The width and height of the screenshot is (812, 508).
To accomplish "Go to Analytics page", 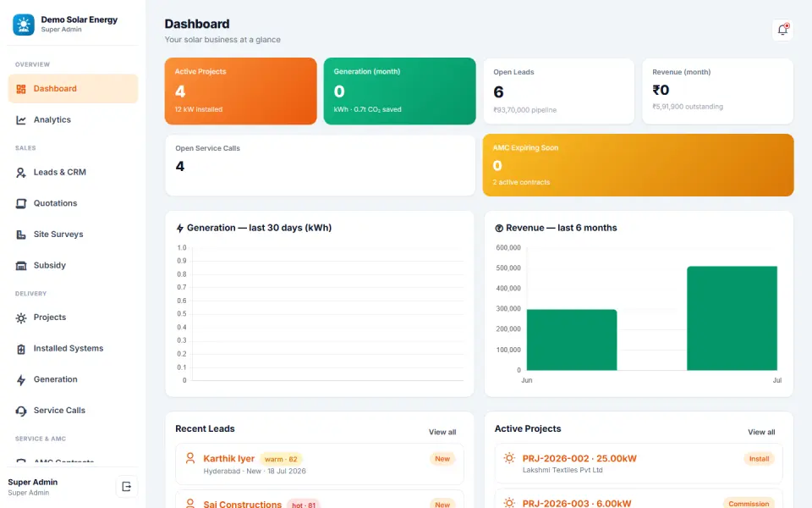I will [73, 119].
